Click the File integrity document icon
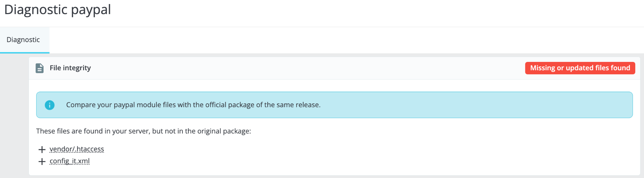This screenshot has height=178, width=644. coord(40,68)
